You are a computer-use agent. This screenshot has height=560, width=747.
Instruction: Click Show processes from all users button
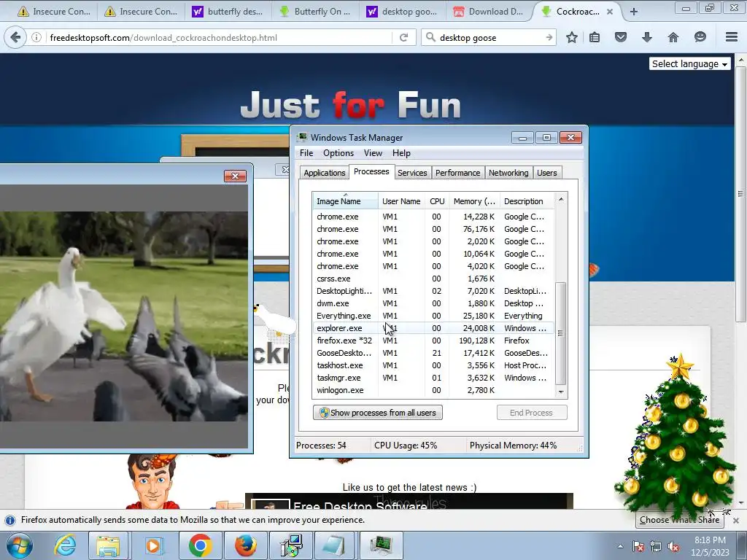(x=378, y=413)
